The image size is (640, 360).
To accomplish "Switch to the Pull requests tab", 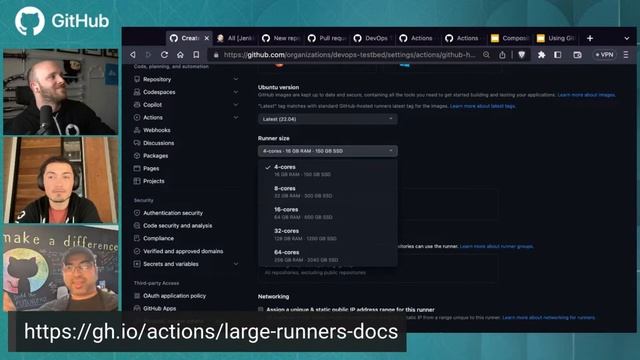I will tap(327, 38).
